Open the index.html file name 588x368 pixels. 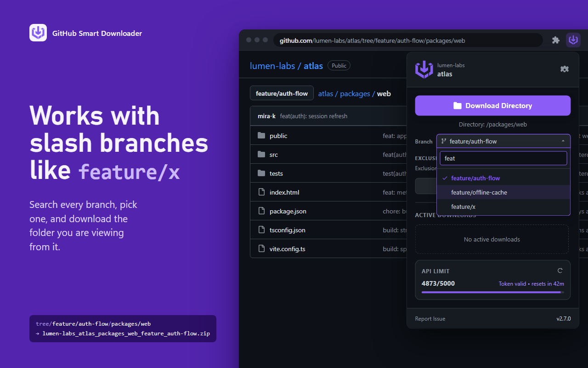(x=284, y=192)
